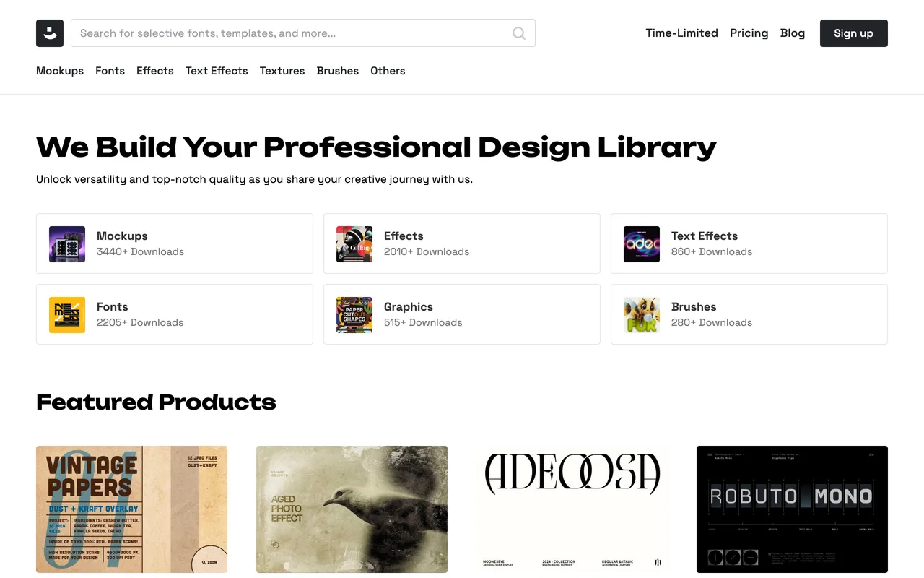Go to Textures in the navigation bar

tap(282, 71)
